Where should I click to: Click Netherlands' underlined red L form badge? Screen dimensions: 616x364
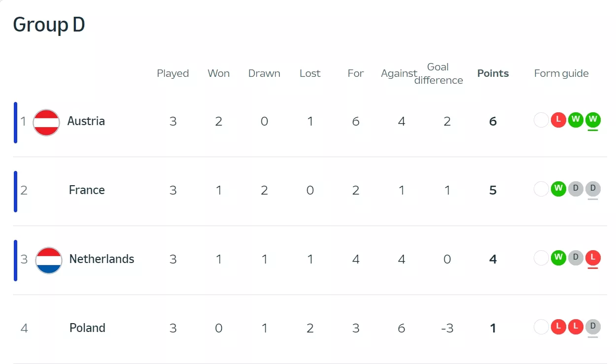(593, 258)
